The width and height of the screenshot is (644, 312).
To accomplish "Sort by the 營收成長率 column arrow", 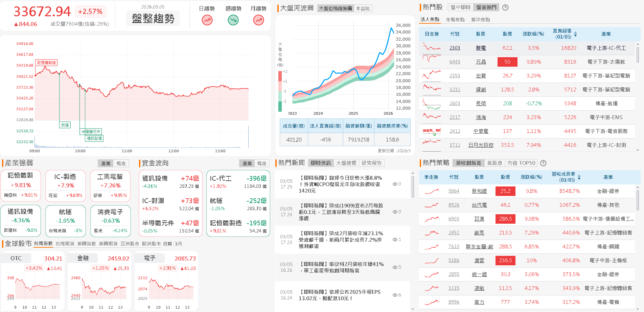I will [579, 177].
